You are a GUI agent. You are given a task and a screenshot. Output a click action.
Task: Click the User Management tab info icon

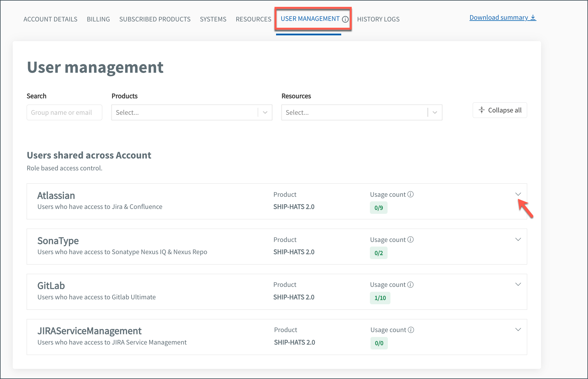(345, 19)
